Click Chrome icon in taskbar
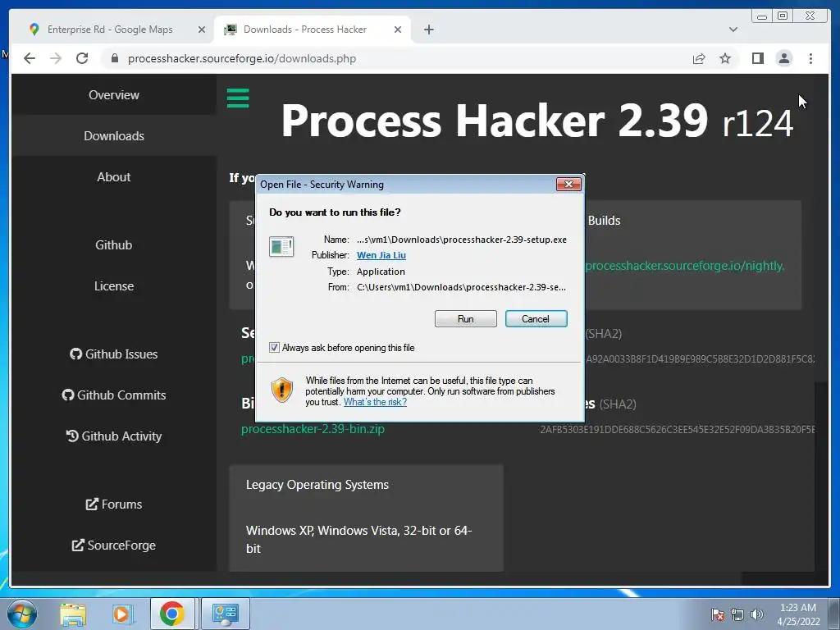This screenshot has height=630, width=840. pos(172,614)
